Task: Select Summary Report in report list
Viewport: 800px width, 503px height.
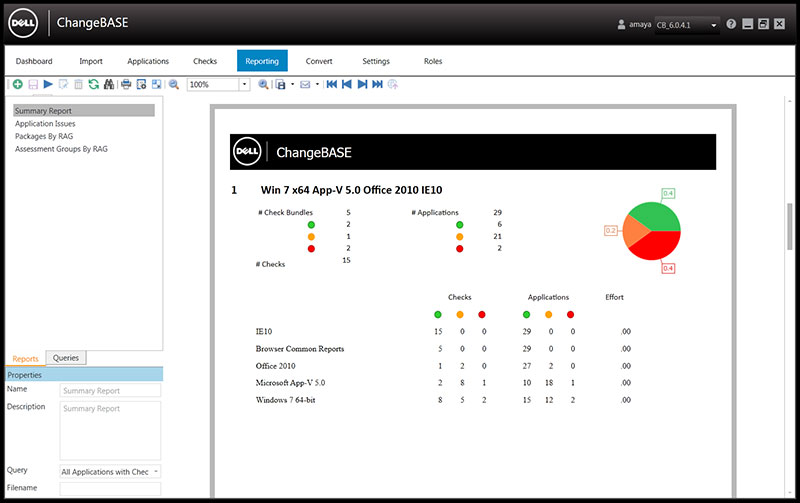Action: tap(84, 111)
